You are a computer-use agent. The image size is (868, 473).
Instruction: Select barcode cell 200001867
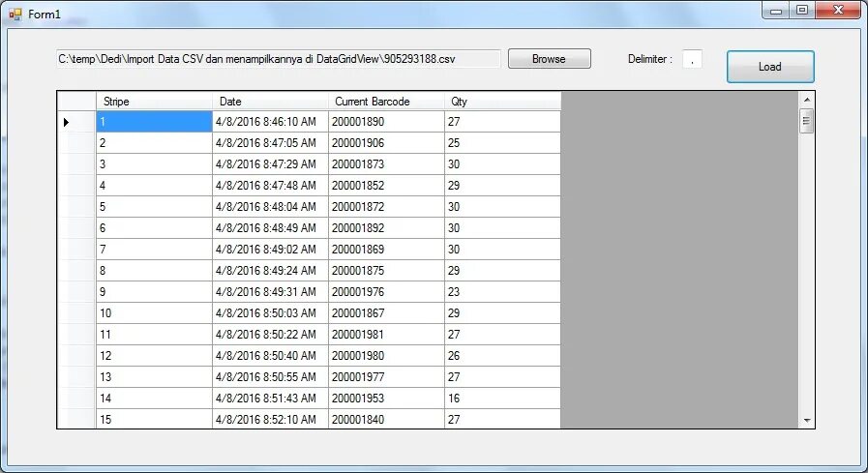(386, 313)
